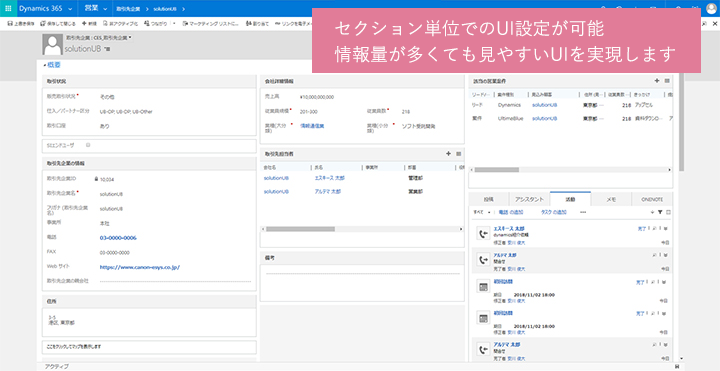Switch to the 投稿 tab
Image resolution: width=720 pixels, height=371 pixels.
(x=488, y=199)
